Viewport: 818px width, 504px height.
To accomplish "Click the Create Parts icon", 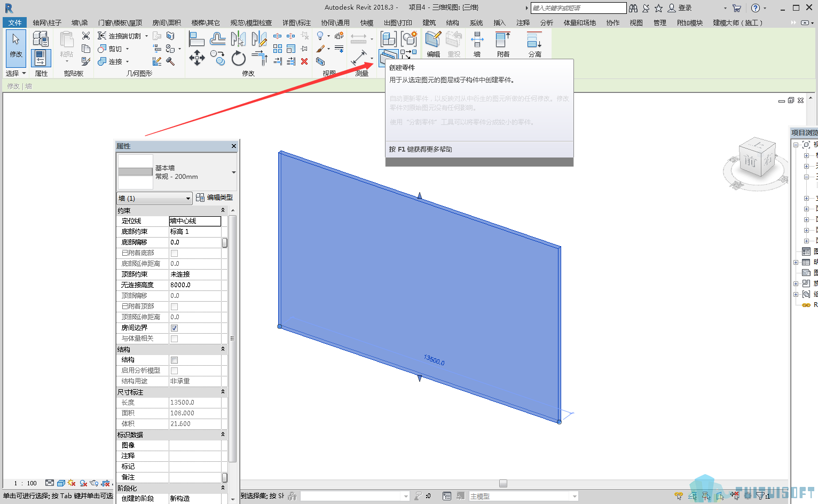I will coord(388,58).
